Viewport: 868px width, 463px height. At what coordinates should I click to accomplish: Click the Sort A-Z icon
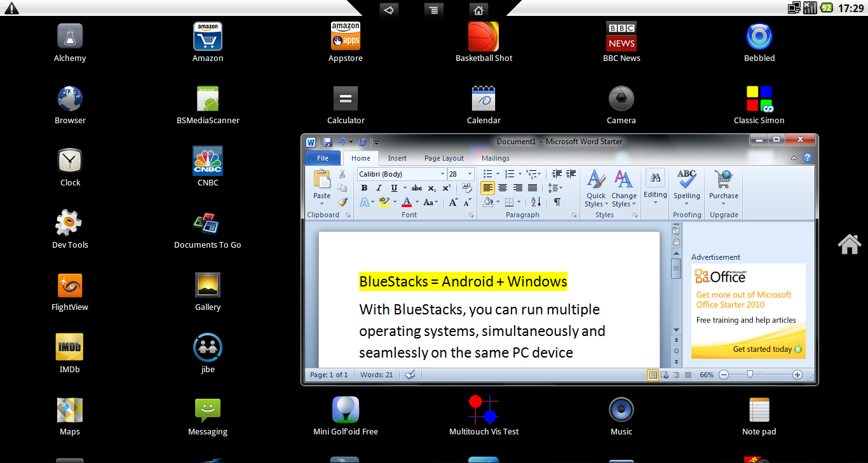(x=536, y=202)
